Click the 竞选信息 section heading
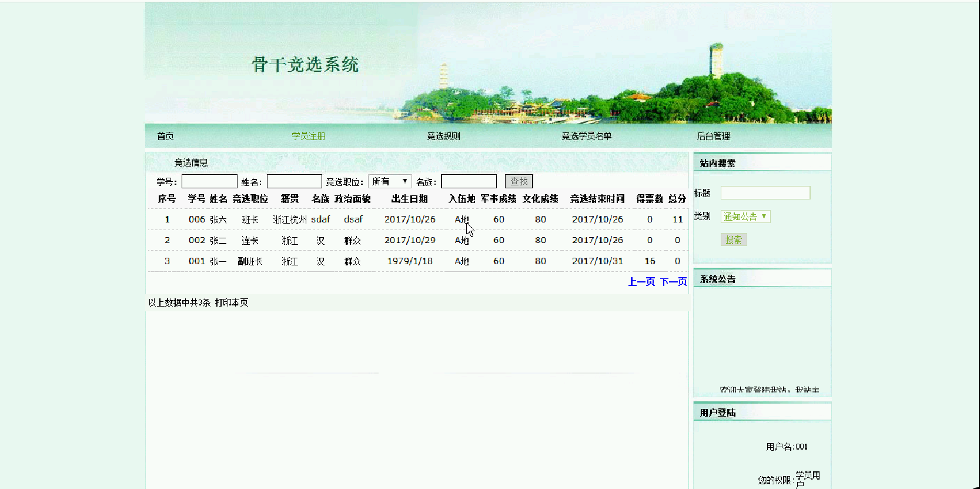 point(191,162)
